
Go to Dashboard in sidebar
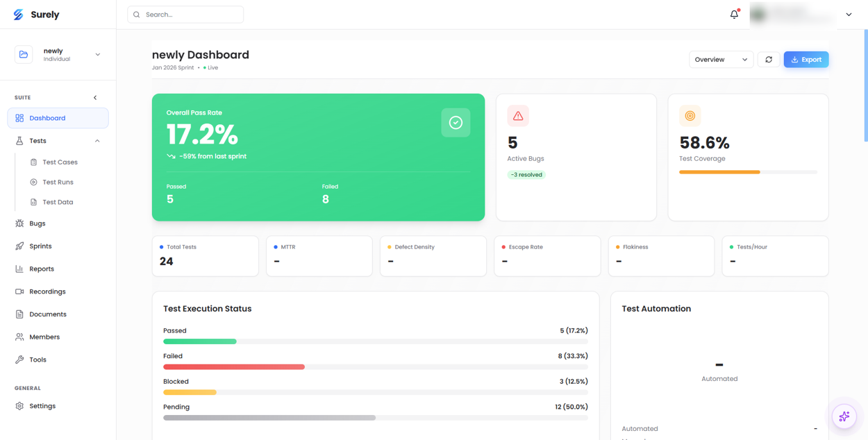pyautogui.click(x=58, y=118)
